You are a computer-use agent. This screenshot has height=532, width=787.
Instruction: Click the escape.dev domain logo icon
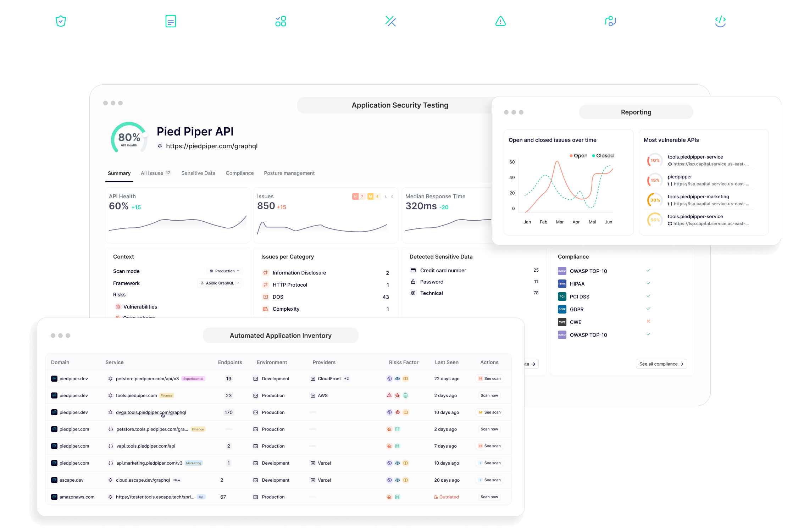pos(54,480)
